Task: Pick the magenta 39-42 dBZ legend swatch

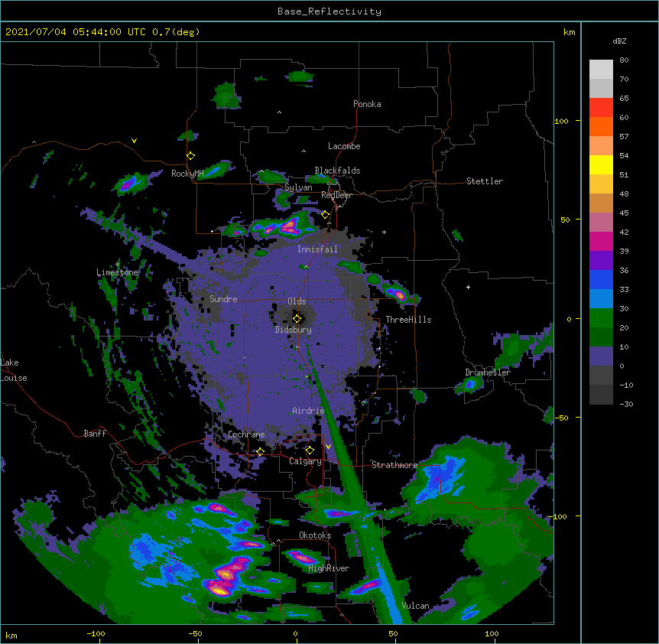Action: pyautogui.click(x=601, y=241)
